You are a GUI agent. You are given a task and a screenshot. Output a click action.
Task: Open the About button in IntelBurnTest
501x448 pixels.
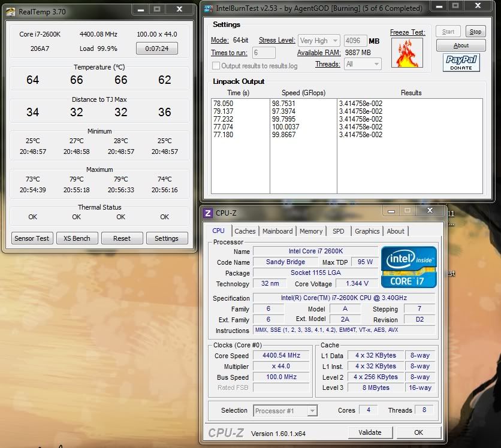(x=461, y=46)
